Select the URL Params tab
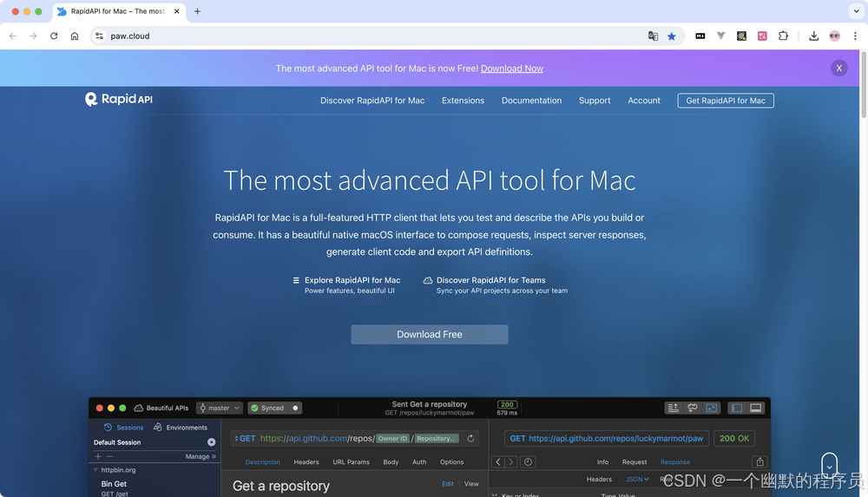This screenshot has height=497, width=868. click(351, 462)
